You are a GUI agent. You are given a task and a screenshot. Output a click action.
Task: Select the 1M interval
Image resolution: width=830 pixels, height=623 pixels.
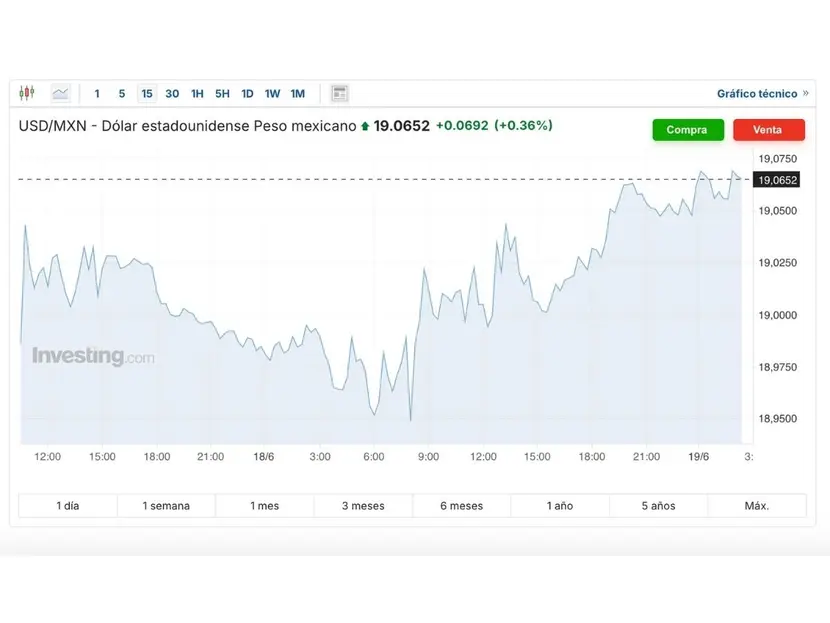click(297, 94)
